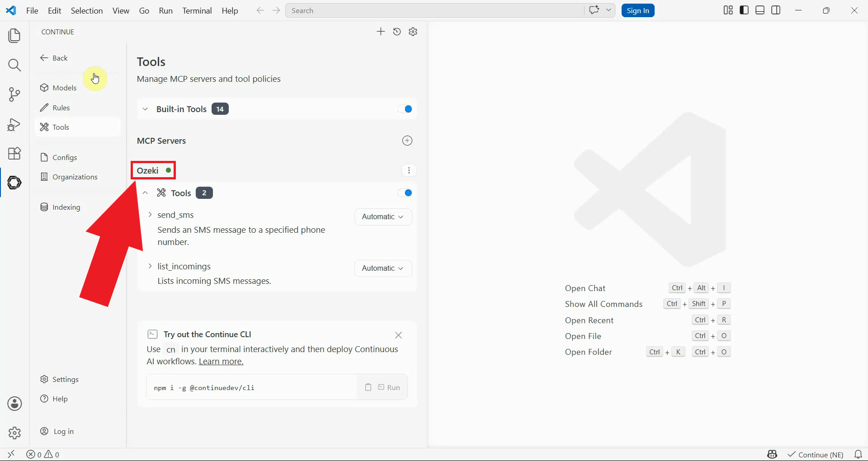This screenshot has width=868, height=461.
Task: Open the Go menu
Action: click(x=144, y=10)
